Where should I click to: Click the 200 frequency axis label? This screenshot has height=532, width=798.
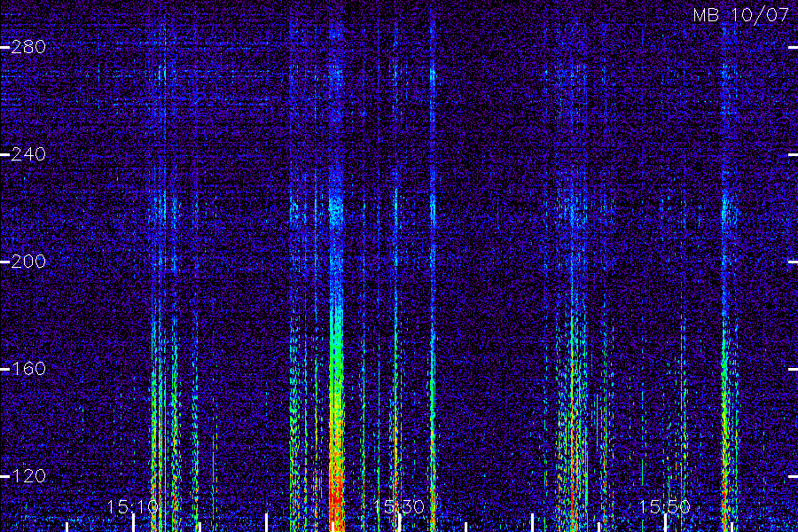point(28,262)
